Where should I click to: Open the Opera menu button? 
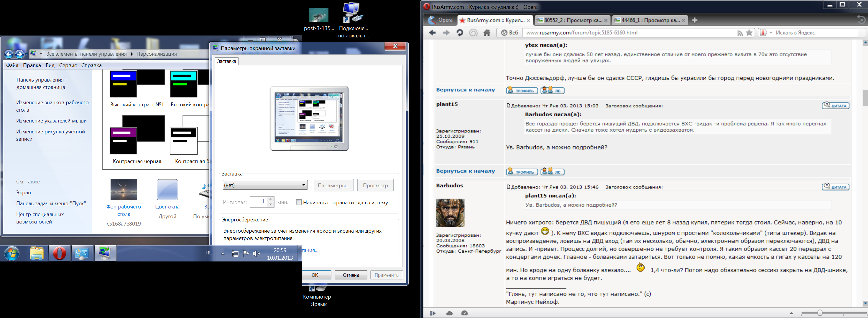tap(440, 20)
